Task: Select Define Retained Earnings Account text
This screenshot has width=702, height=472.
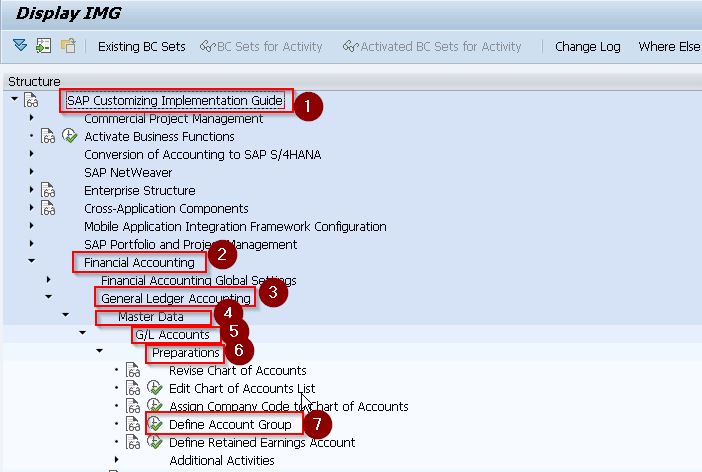Action: click(x=262, y=443)
